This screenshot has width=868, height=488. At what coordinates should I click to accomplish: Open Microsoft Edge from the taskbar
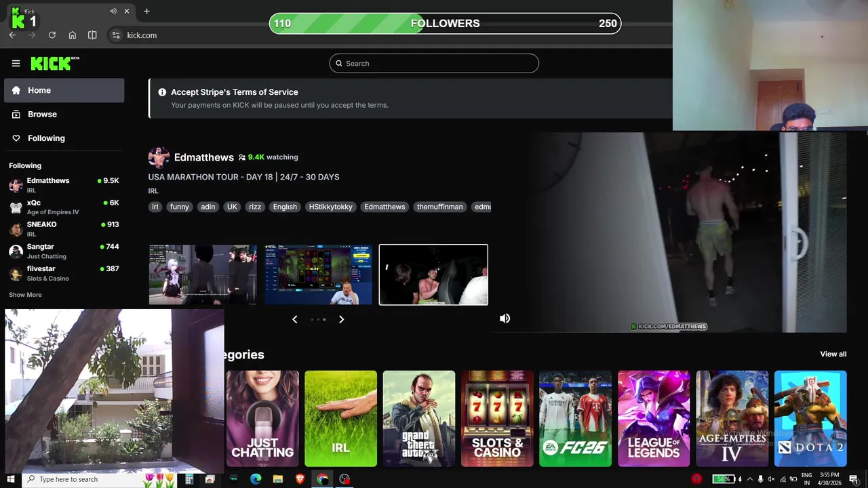256,479
